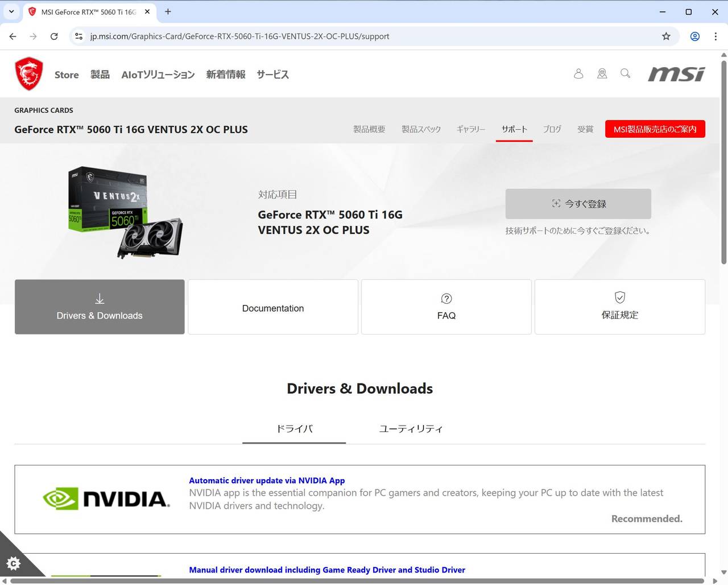728x585 pixels.
Task: Click MSI製品販売店のご案内 red button
Action: [x=655, y=129]
